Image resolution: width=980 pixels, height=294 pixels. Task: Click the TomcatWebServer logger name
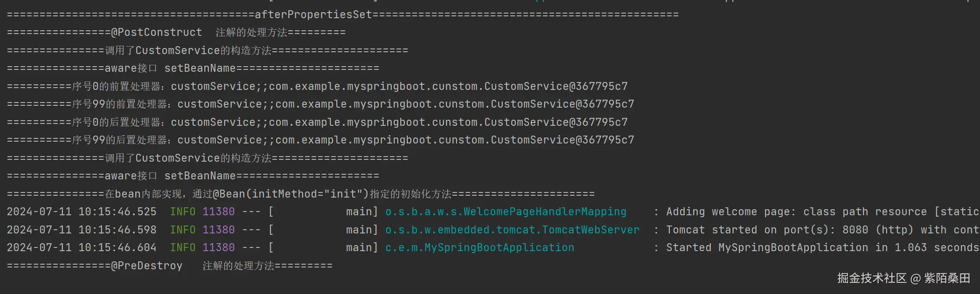coord(512,230)
